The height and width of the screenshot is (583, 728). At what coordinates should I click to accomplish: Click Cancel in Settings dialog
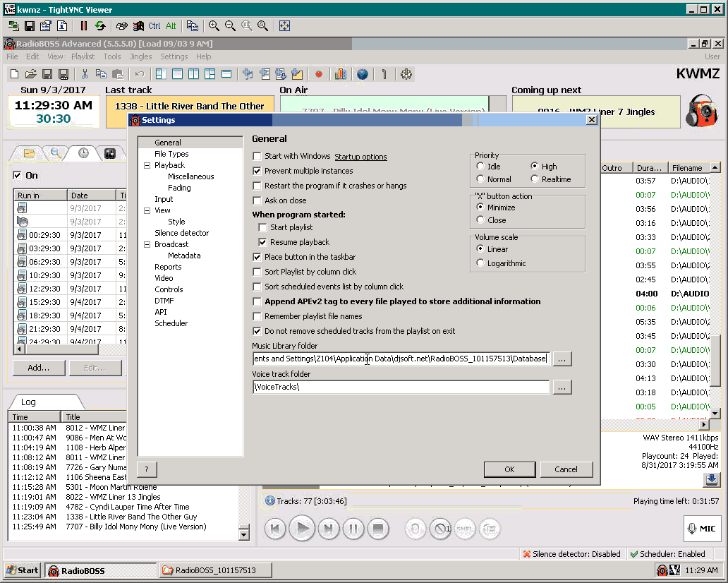[x=566, y=469]
